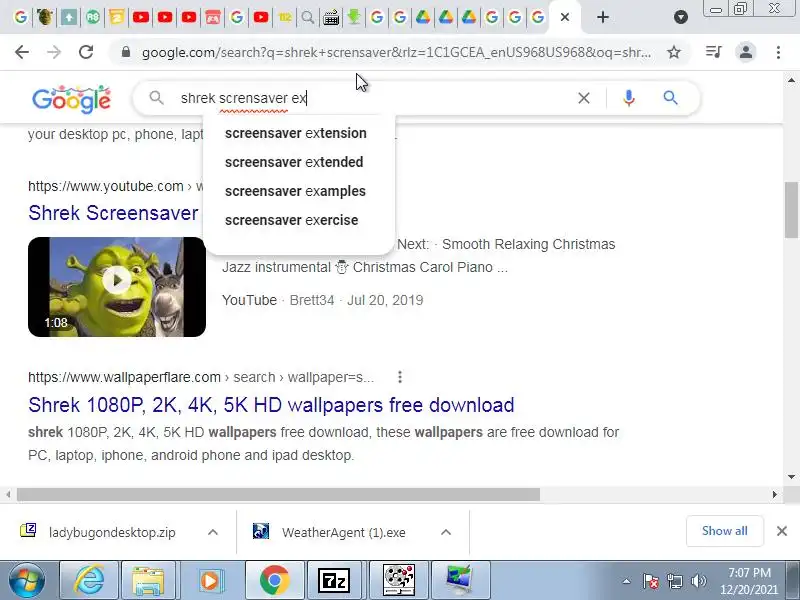Click the horizontal scrollbar thumb
This screenshot has height=600, width=800.
click(x=279, y=494)
